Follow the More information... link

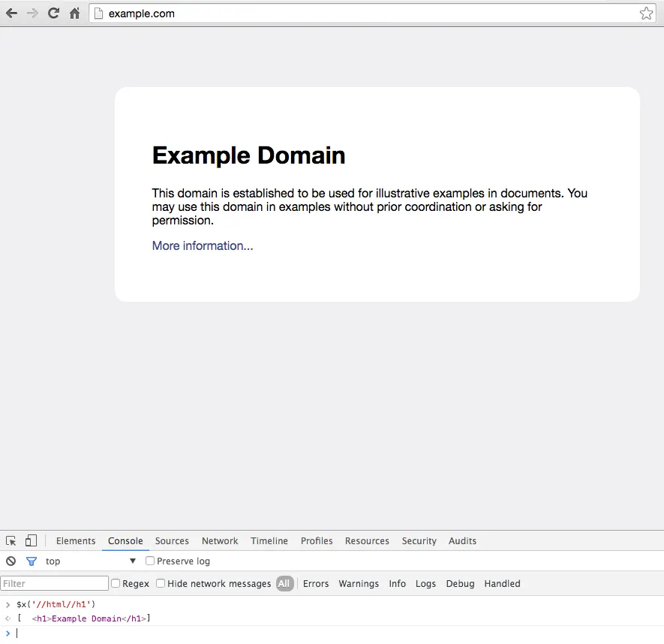(x=203, y=245)
